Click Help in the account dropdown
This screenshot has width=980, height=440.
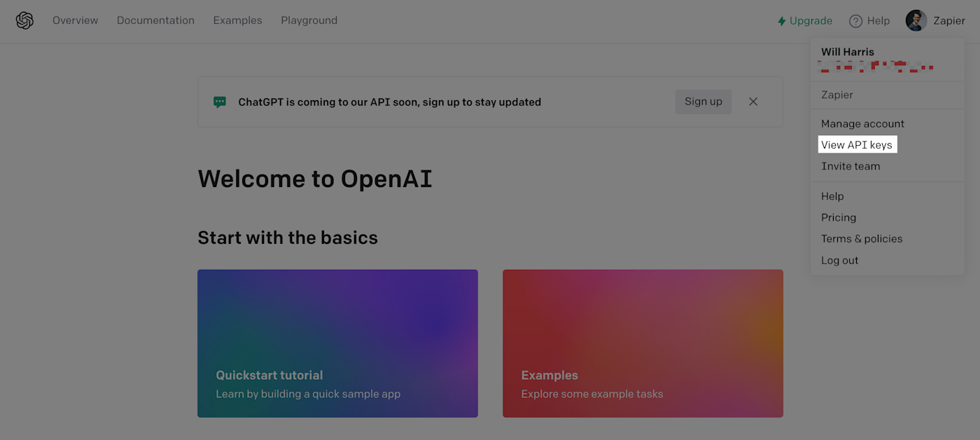pos(832,197)
